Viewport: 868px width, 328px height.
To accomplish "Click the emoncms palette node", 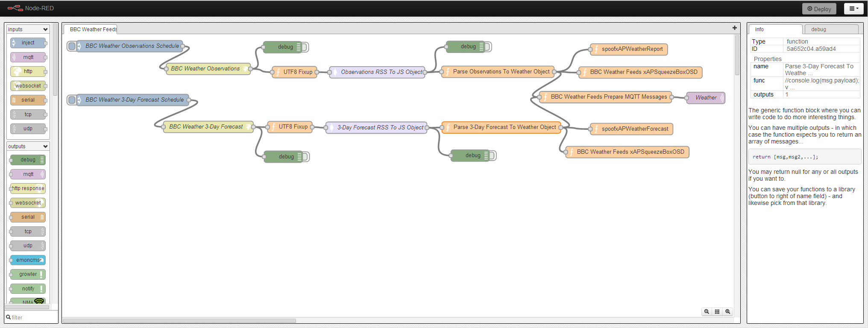I will [x=28, y=260].
